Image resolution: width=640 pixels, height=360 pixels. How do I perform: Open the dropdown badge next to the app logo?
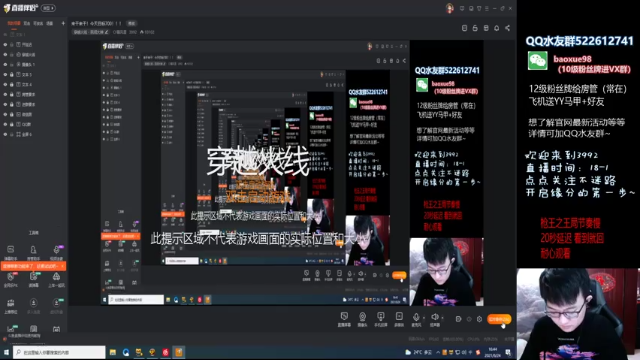48,8
